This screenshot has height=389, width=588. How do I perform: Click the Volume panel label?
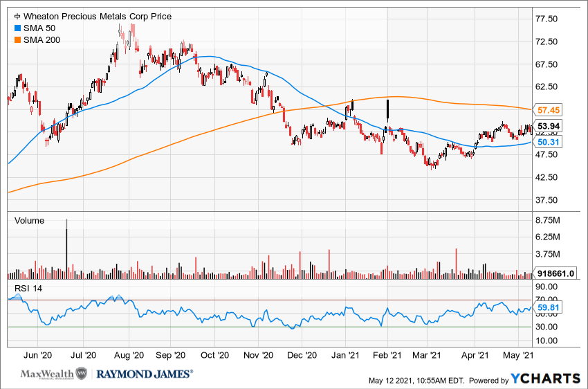pyautogui.click(x=29, y=221)
